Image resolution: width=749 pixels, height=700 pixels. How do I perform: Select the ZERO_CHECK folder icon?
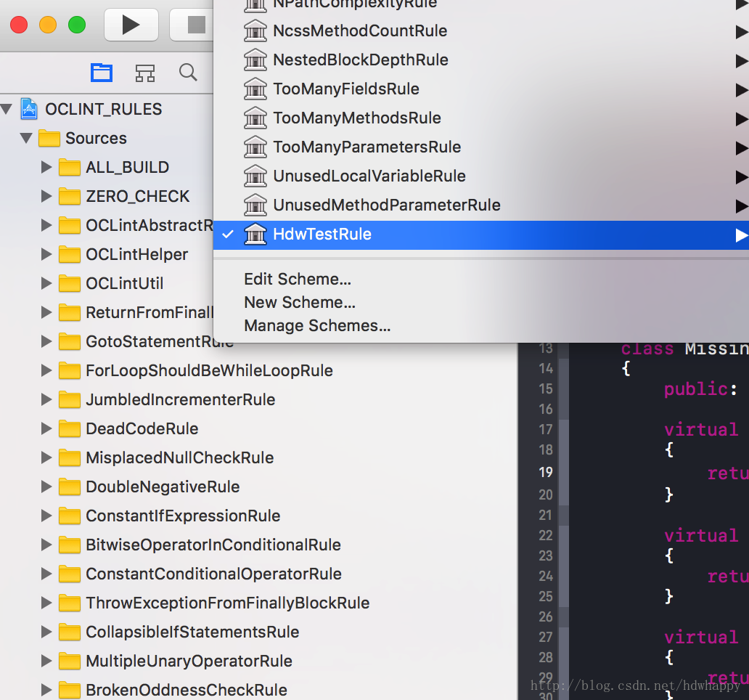coord(69,196)
